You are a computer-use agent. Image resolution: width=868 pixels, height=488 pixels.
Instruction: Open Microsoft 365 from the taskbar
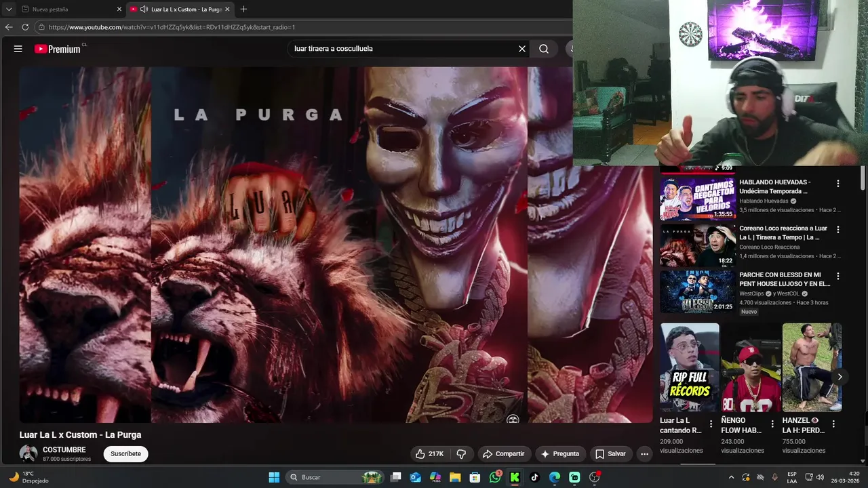coord(435,477)
